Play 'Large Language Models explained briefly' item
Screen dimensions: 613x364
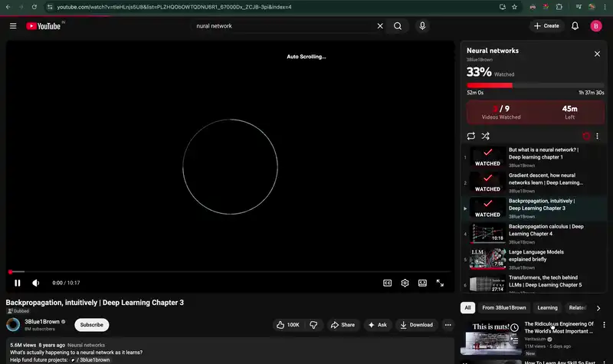[533, 259]
